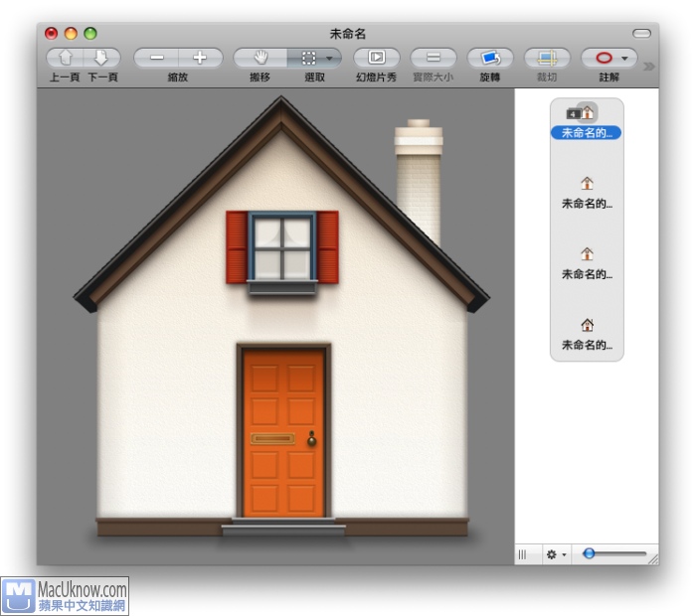This screenshot has height=616, width=696.
Task: Click the Crop (裁切) tool
Action: point(547,58)
